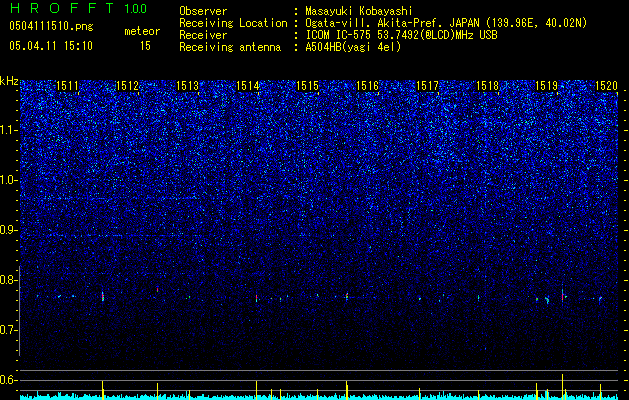Click the 'Observer' field label

coord(203,11)
